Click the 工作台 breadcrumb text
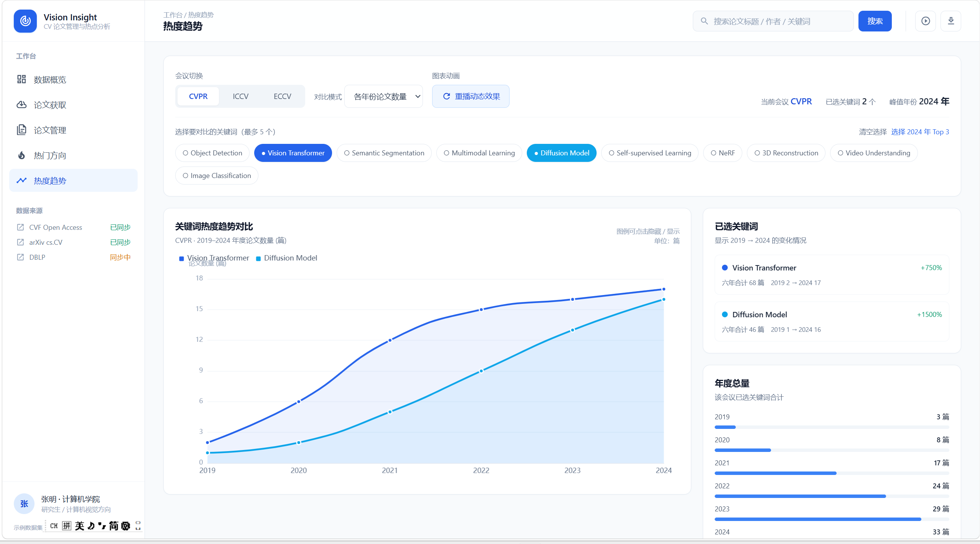 point(173,15)
